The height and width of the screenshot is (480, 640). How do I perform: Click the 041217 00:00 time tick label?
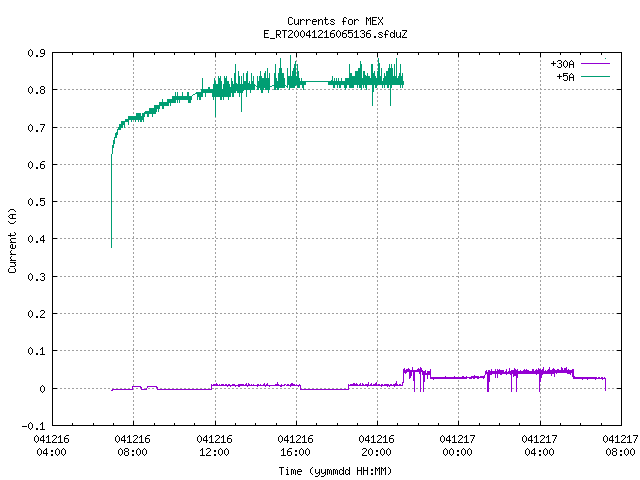(x=458, y=446)
